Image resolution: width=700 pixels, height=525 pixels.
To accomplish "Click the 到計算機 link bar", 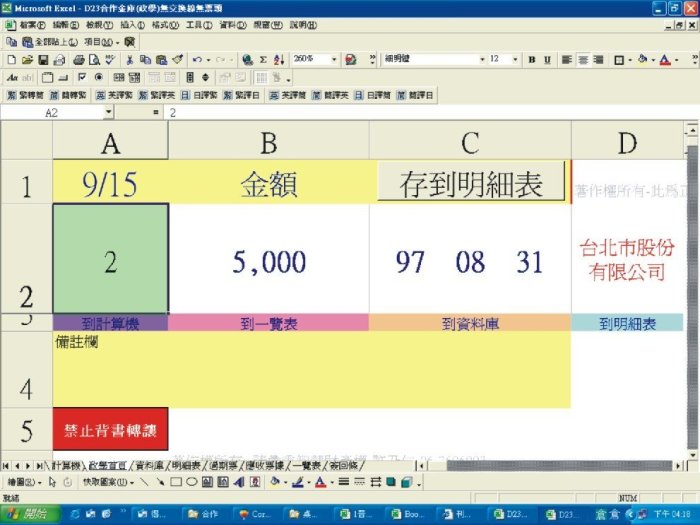I will coord(110,323).
